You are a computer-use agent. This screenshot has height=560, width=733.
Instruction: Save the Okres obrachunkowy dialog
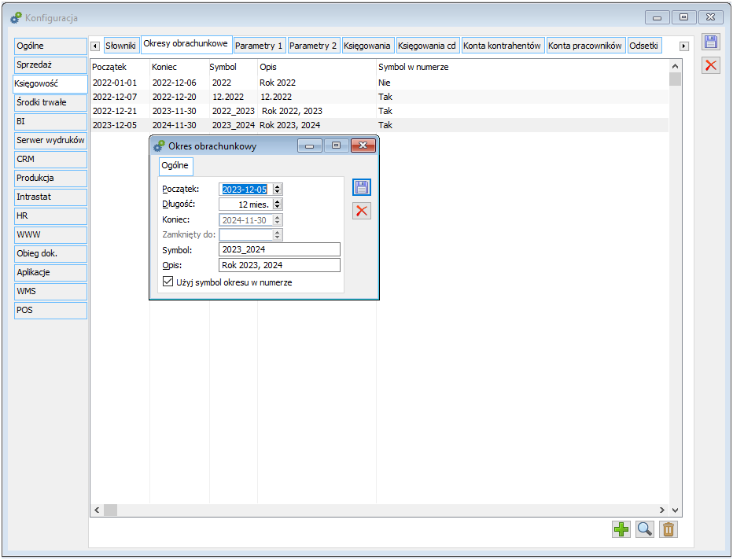pyautogui.click(x=361, y=187)
